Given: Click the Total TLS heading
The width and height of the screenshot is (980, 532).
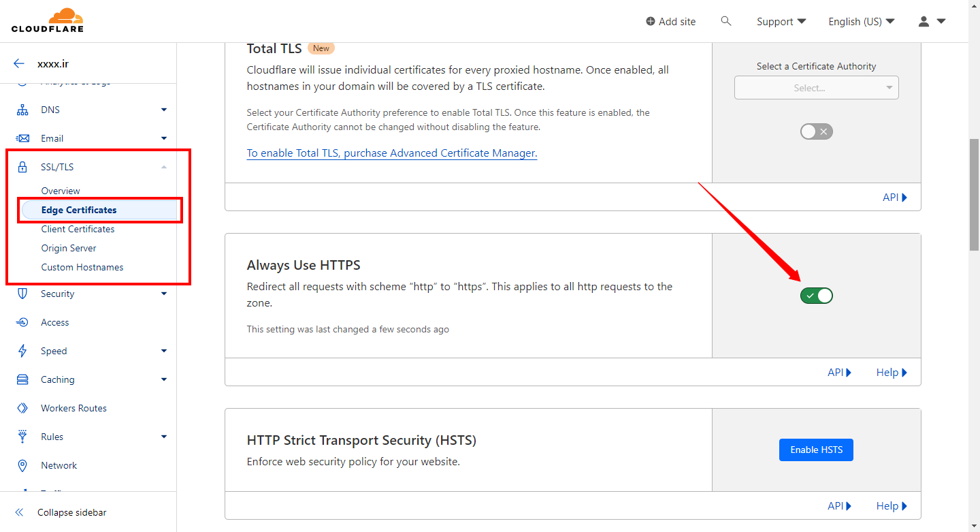Looking at the screenshot, I should coord(274,48).
